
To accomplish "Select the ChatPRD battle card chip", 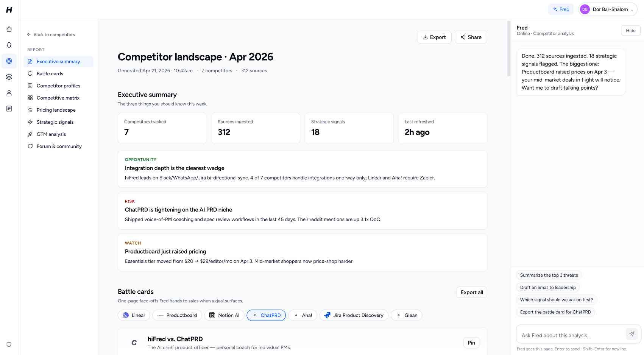I will (x=266, y=315).
